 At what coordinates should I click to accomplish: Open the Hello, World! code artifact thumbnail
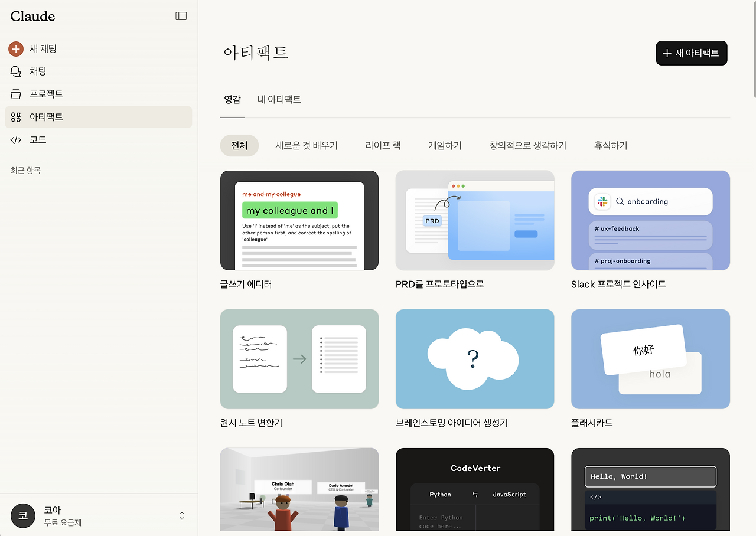pyautogui.click(x=650, y=489)
